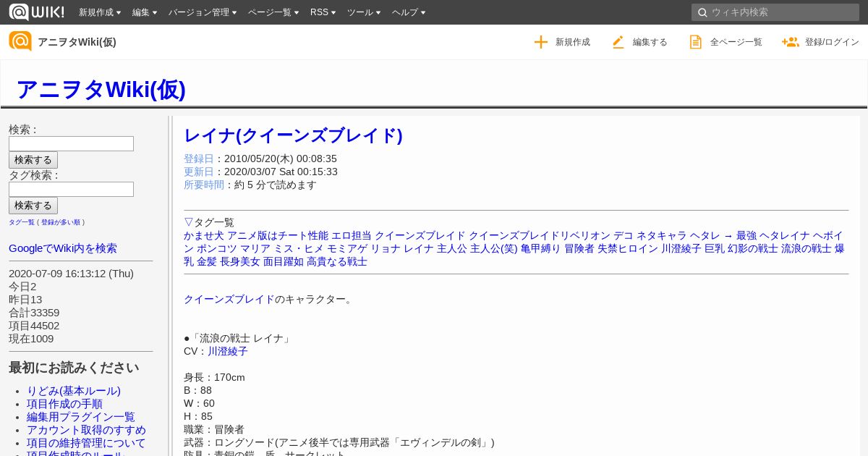
Task: Click the 検索 text input in sidebar
Action: point(71,143)
